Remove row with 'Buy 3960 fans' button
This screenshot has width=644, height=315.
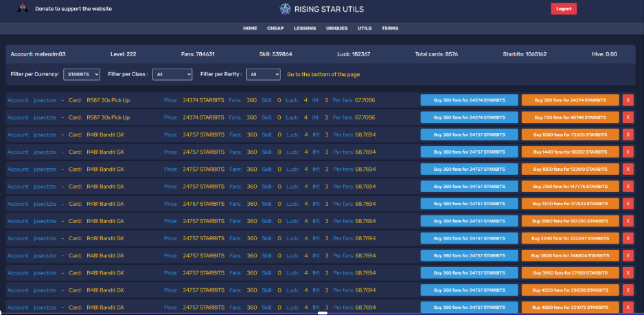click(x=628, y=272)
